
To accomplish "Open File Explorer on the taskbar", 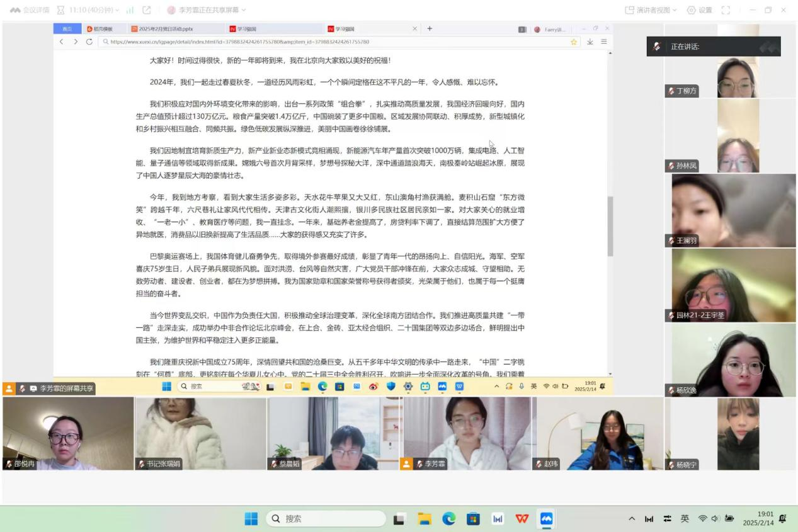I will point(425,519).
